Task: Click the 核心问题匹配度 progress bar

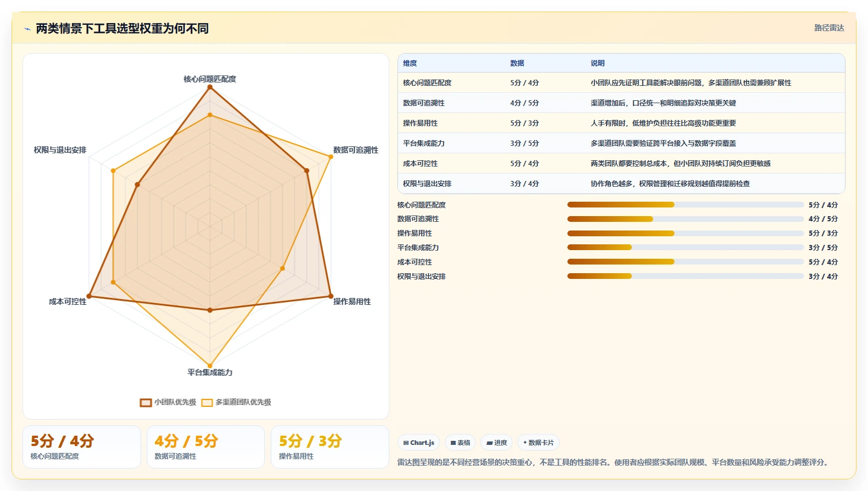Action: click(x=685, y=205)
